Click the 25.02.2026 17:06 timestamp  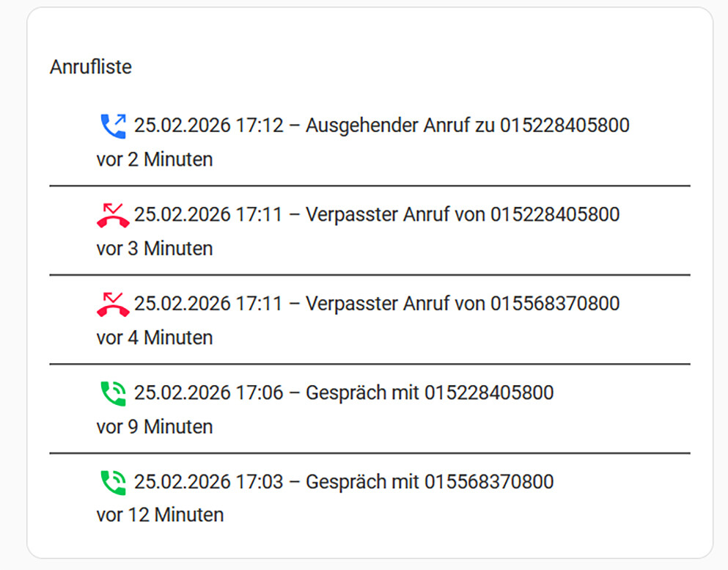pyautogui.click(x=208, y=393)
